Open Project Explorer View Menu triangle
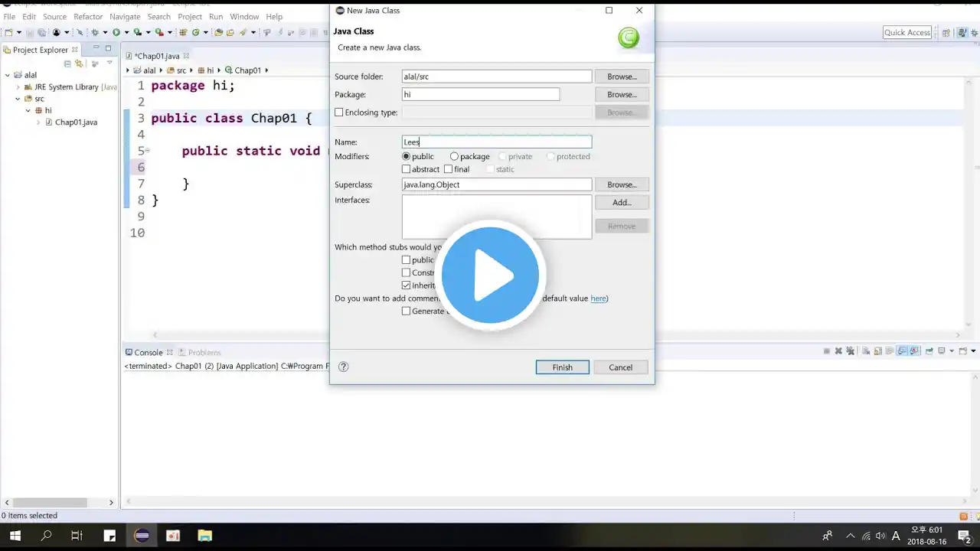This screenshot has width=980, height=551. 109,62
